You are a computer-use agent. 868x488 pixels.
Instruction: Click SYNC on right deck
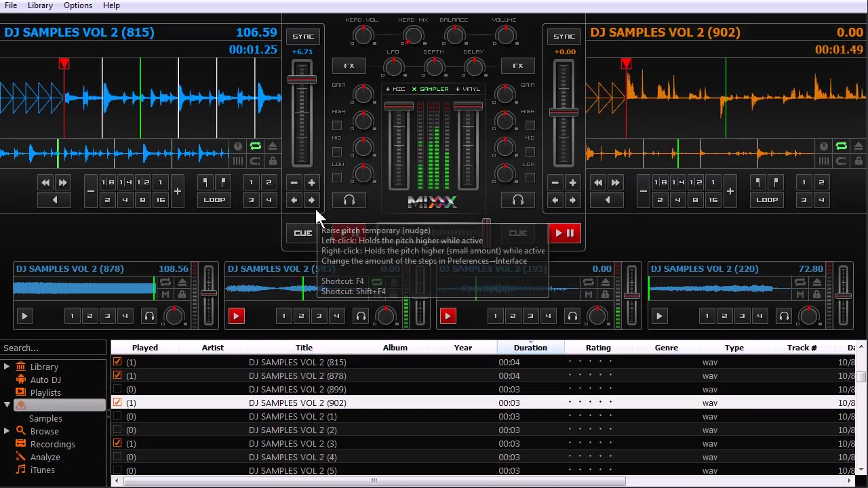pyautogui.click(x=564, y=37)
